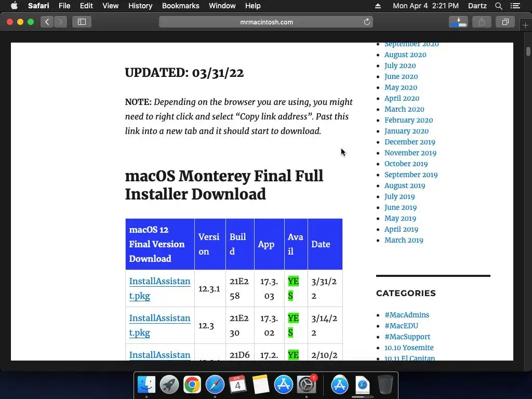Open the May 2020 archive
This screenshot has width=532, height=399.
coord(401,87)
